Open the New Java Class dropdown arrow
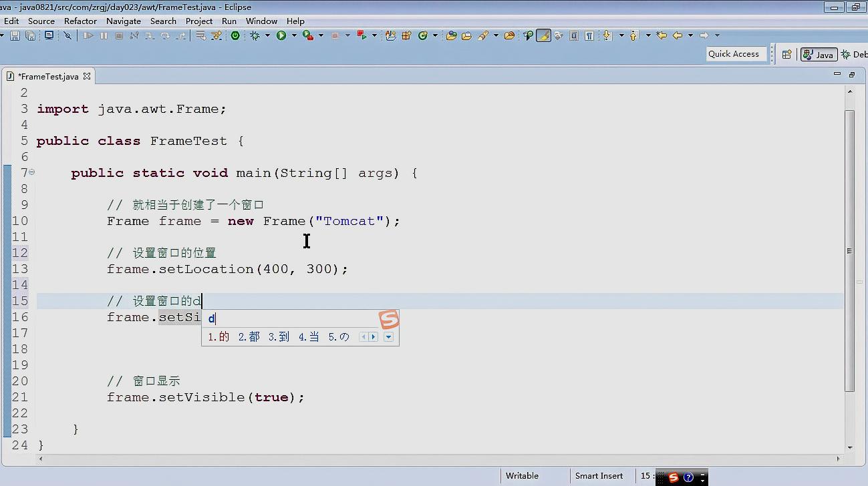 [435, 35]
